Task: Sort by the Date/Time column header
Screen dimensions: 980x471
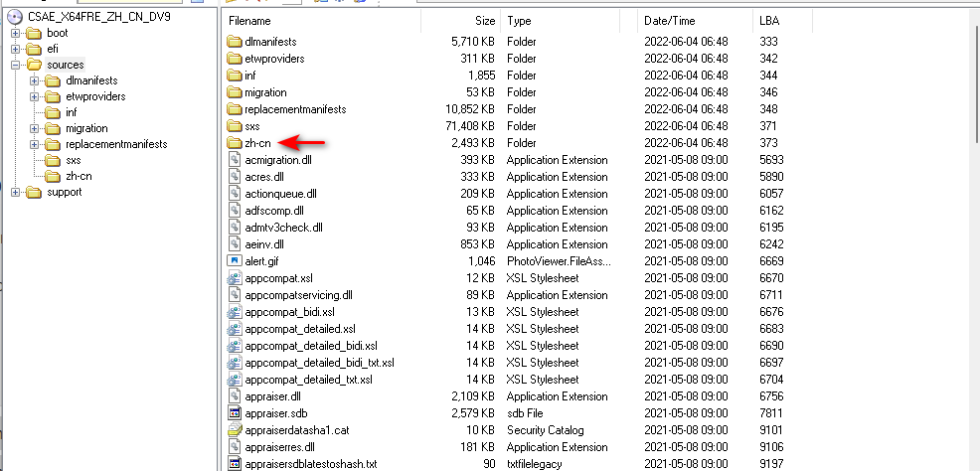Action: click(x=695, y=21)
